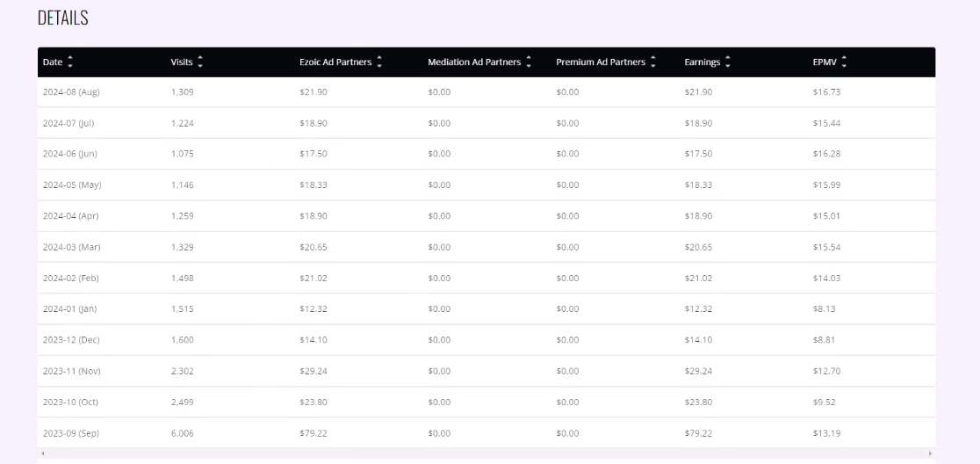Click the EPMV sort arrows
The height and width of the screenshot is (464, 980).
845,62
